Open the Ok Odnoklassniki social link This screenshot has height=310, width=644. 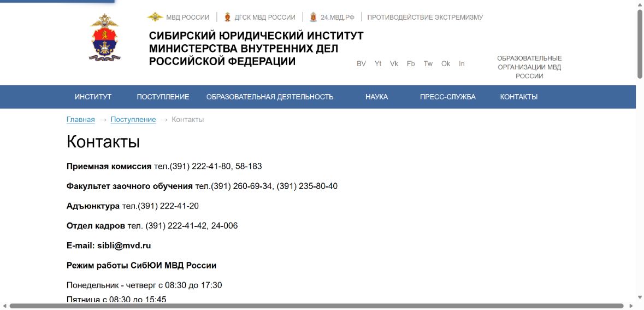(446, 64)
